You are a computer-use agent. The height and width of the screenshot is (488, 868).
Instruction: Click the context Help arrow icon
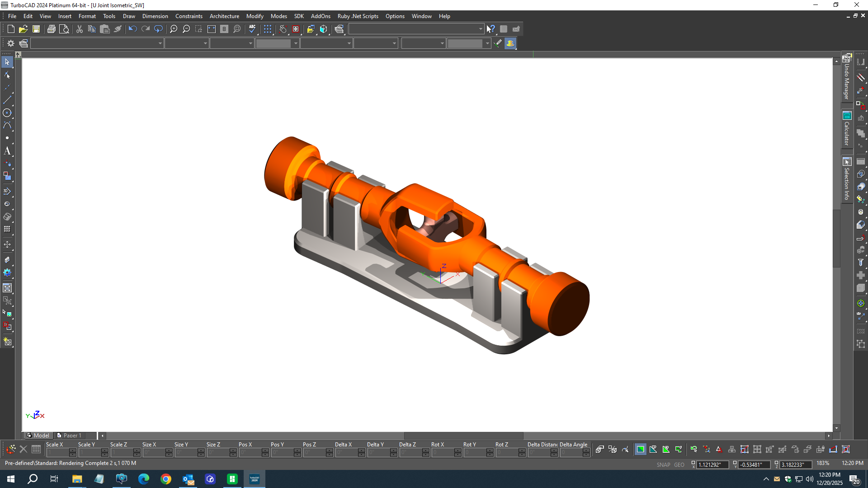click(491, 29)
